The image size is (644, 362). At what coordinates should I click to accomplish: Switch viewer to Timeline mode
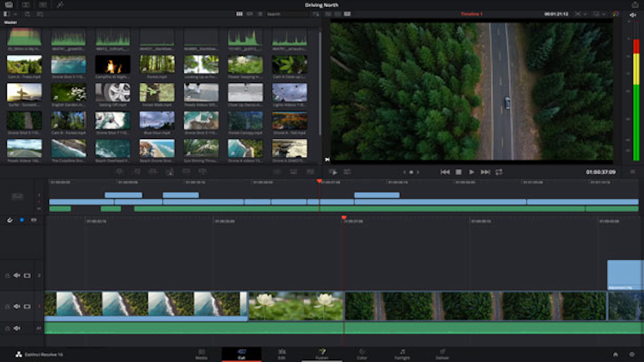pos(348,14)
